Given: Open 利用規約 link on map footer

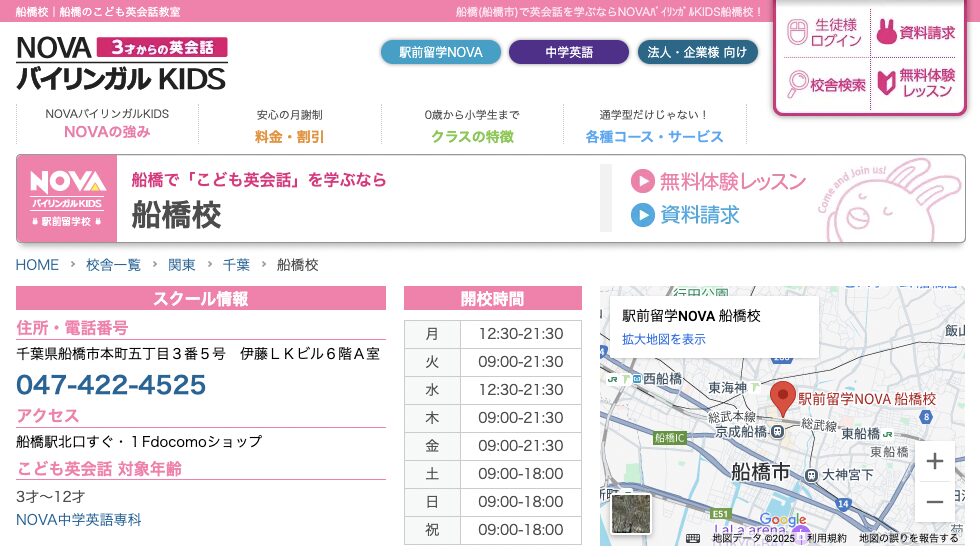Looking at the screenshot, I should (x=826, y=538).
